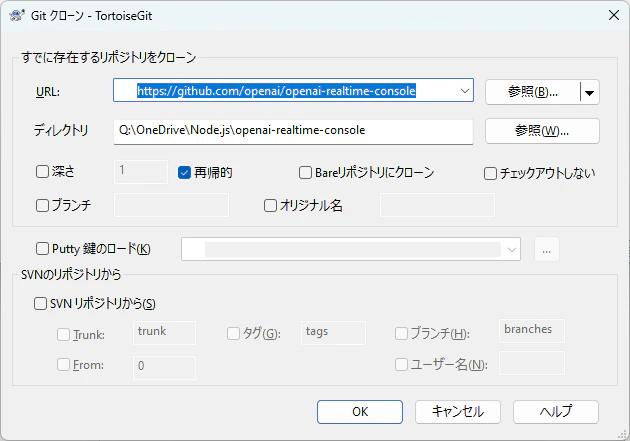The width and height of the screenshot is (630, 441).
Task: Close the Git クローン dialog
Action: (614, 15)
